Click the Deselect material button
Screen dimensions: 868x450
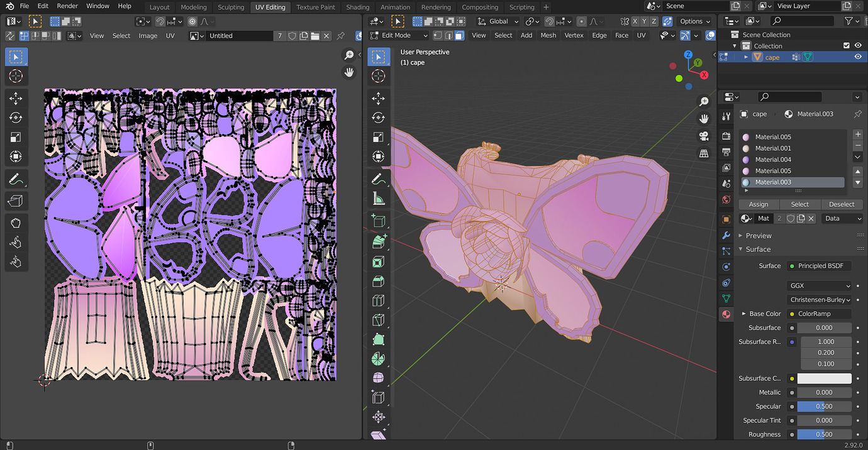842,204
